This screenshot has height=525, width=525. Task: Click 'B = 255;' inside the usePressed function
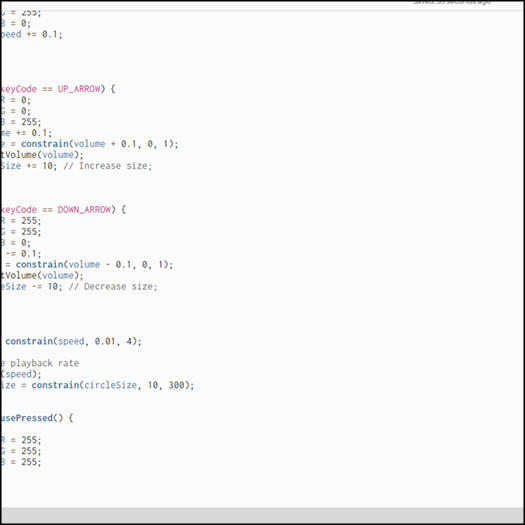(x=21, y=462)
